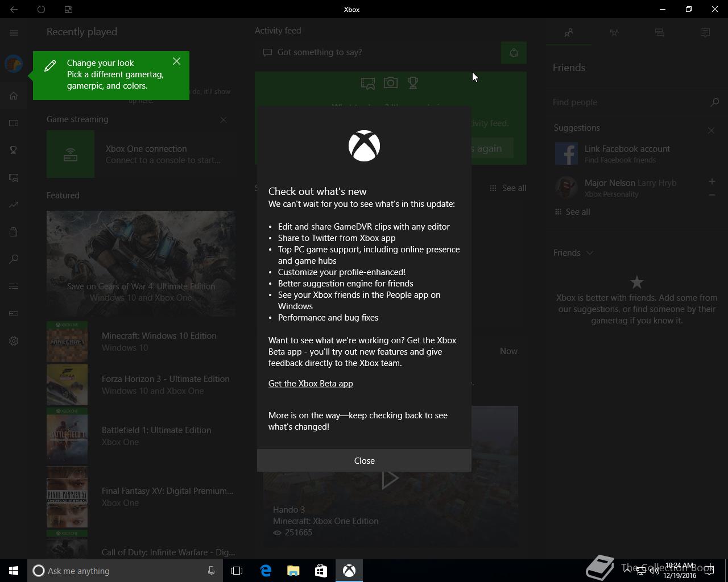Open Task View on the taskbar
The image size is (728, 582).
(237, 571)
